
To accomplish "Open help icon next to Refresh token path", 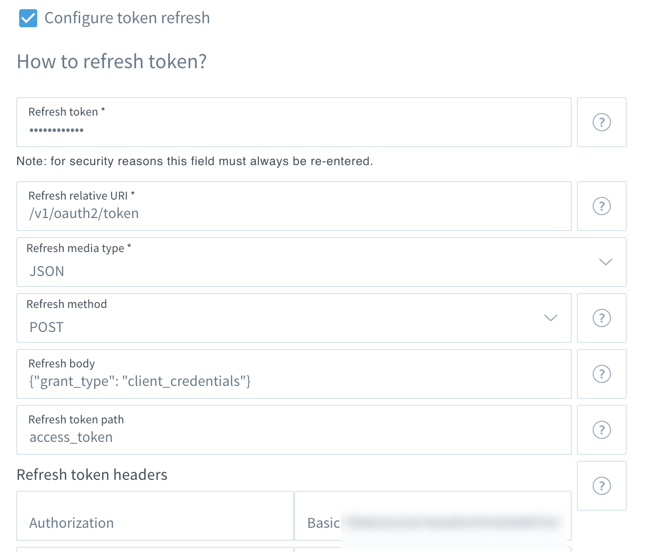I will (x=602, y=430).
